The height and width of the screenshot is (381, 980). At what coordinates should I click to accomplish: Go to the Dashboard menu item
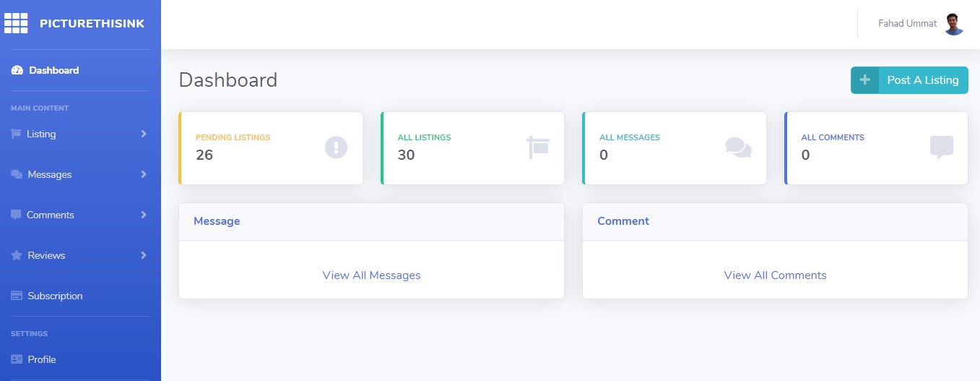click(x=53, y=71)
